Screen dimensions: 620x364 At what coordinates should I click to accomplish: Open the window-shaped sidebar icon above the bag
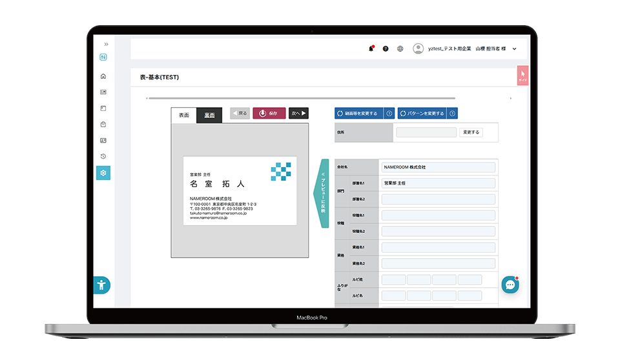click(x=103, y=108)
